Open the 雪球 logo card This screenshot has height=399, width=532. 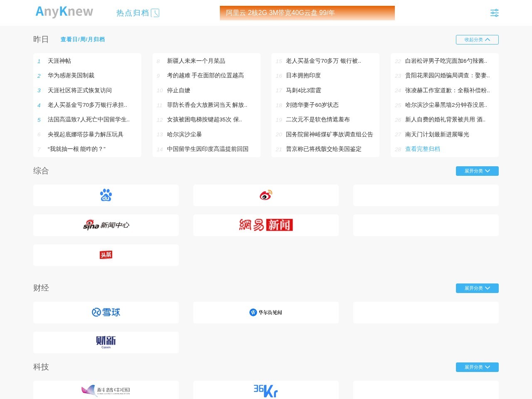[x=106, y=313]
